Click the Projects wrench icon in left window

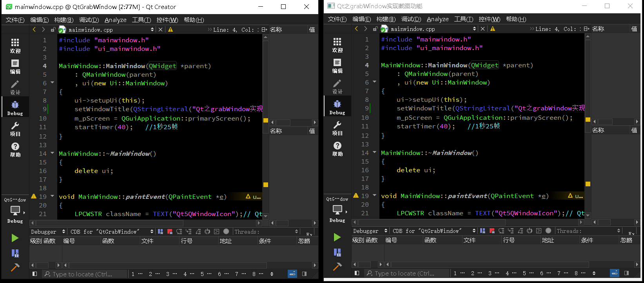click(x=15, y=128)
